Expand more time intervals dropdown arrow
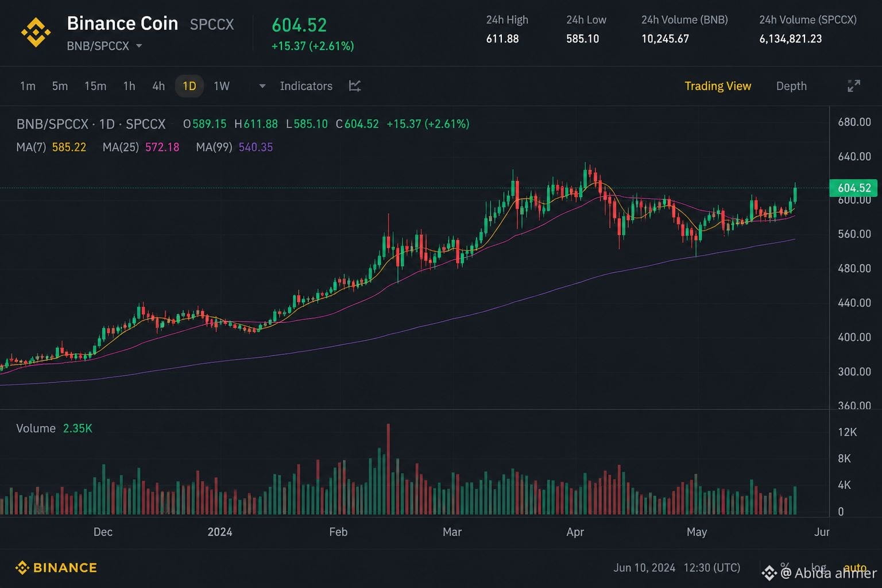 262,86
